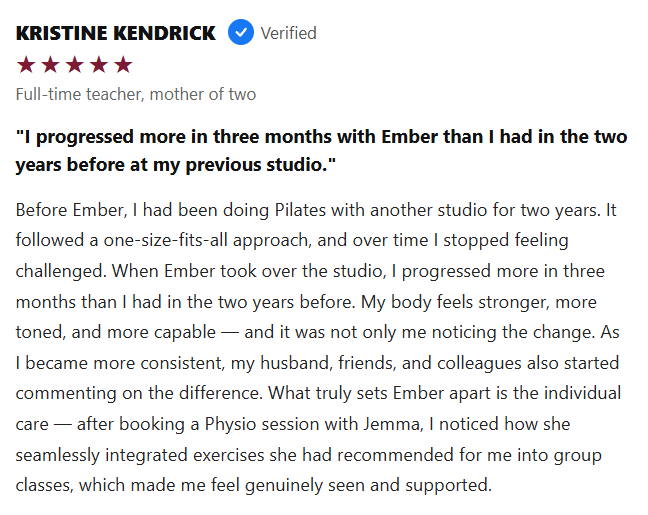Click the Verified label text
The image size is (648, 515).
click(288, 33)
